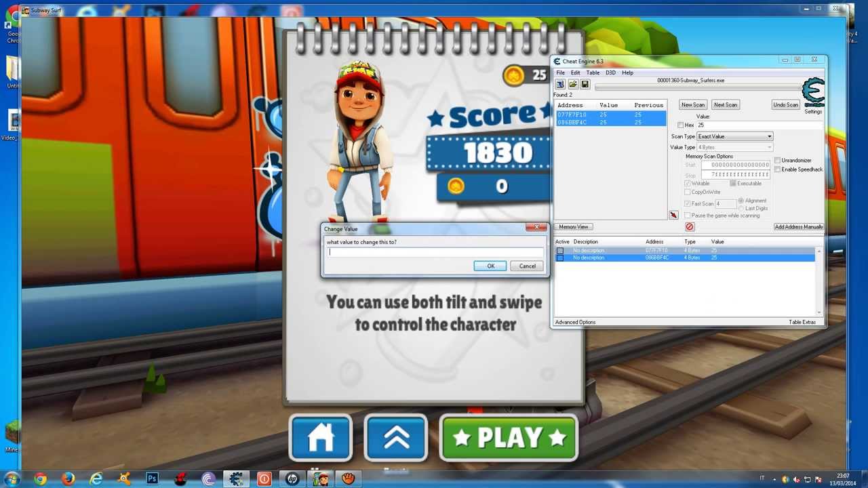Click the Subway Surfers taskbar icon

click(x=319, y=479)
